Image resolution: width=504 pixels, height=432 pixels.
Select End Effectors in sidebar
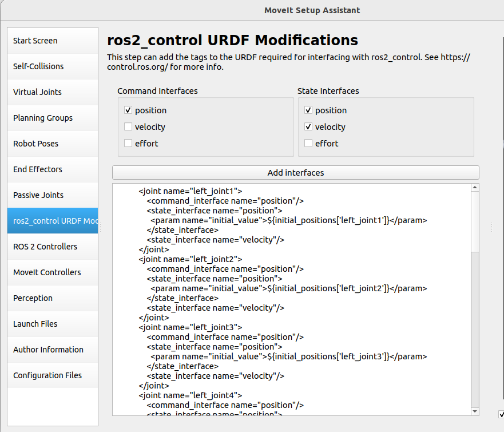(53, 169)
